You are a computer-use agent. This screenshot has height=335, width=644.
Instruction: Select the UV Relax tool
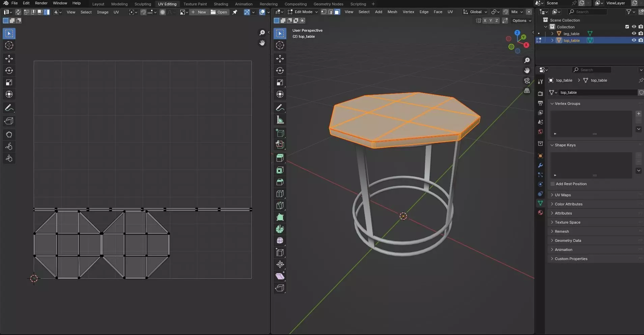(9, 146)
